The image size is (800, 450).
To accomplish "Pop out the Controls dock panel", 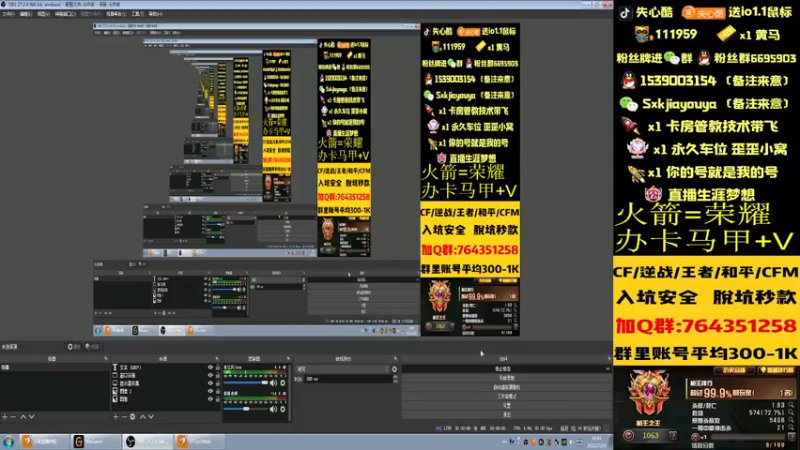I will [x=609, y=359].
